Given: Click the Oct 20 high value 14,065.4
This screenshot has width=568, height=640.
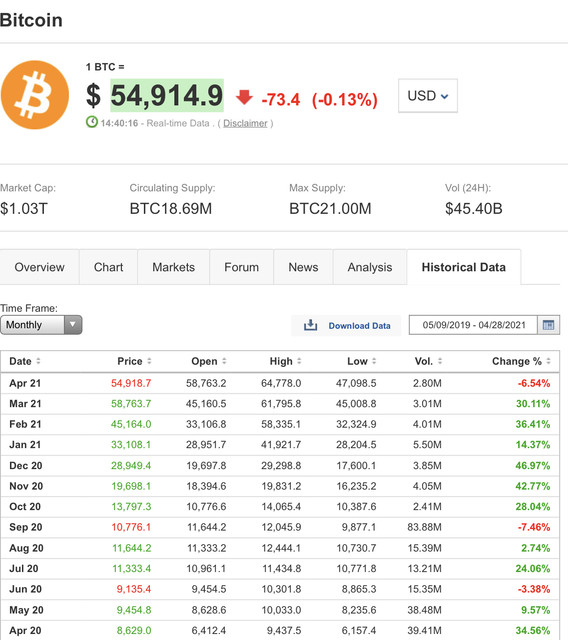Looking at the screenshot, I should [281, 507].
